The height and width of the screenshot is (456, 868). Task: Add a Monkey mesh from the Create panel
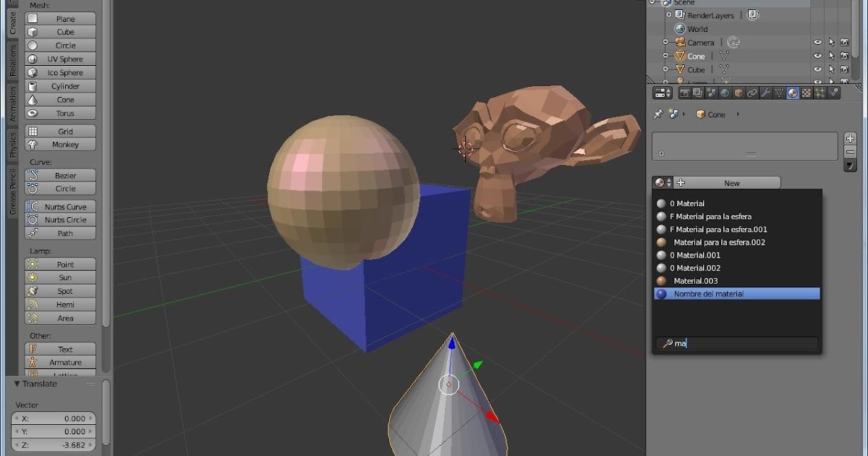click(x=60, y=145)
